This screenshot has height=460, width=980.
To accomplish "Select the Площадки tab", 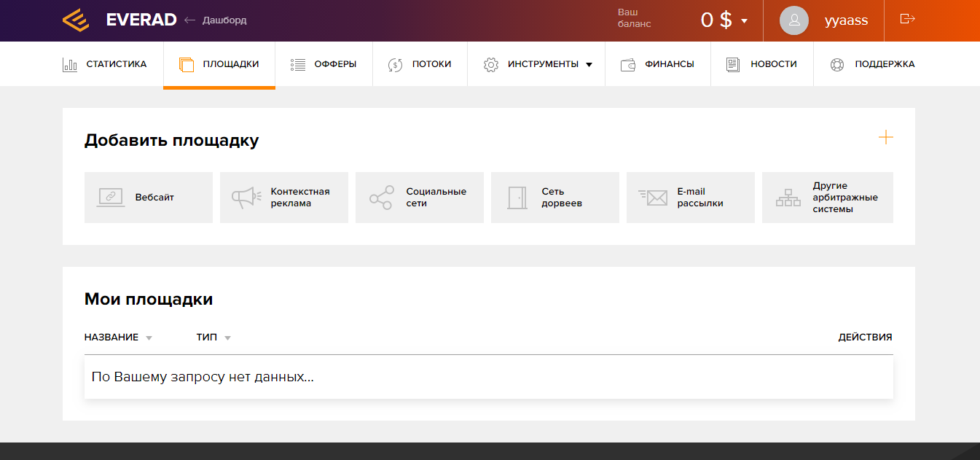I will pos(219,64).
